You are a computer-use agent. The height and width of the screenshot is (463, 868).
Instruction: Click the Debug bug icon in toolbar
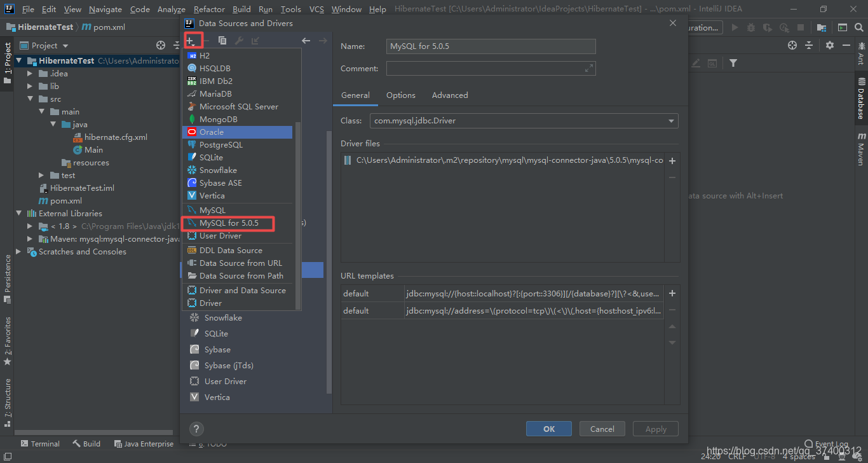pos(751,27)
